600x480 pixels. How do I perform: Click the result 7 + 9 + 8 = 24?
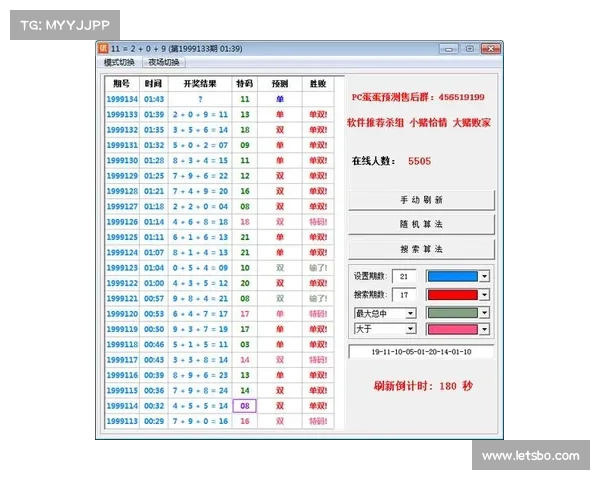[x=200, y=390]
